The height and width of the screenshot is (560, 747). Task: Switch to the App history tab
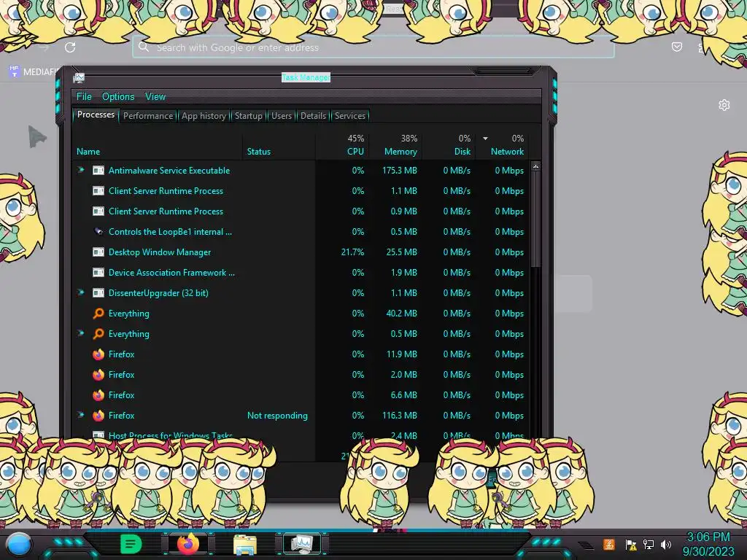click(x=204, y=116)
